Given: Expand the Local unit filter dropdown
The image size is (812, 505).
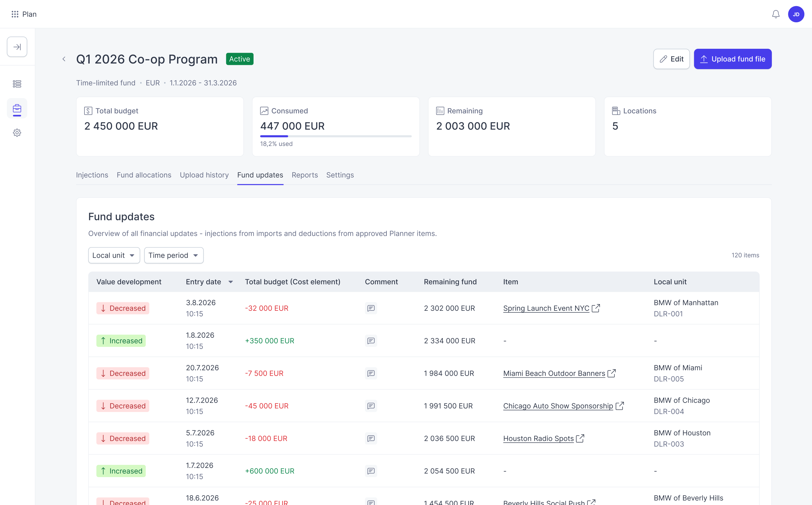Looking at the screenshot, I should click(114, 255).
